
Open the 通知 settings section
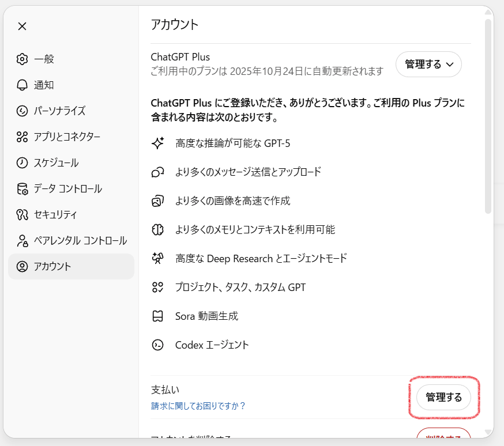pyautogui.click(x=44, y=85)
